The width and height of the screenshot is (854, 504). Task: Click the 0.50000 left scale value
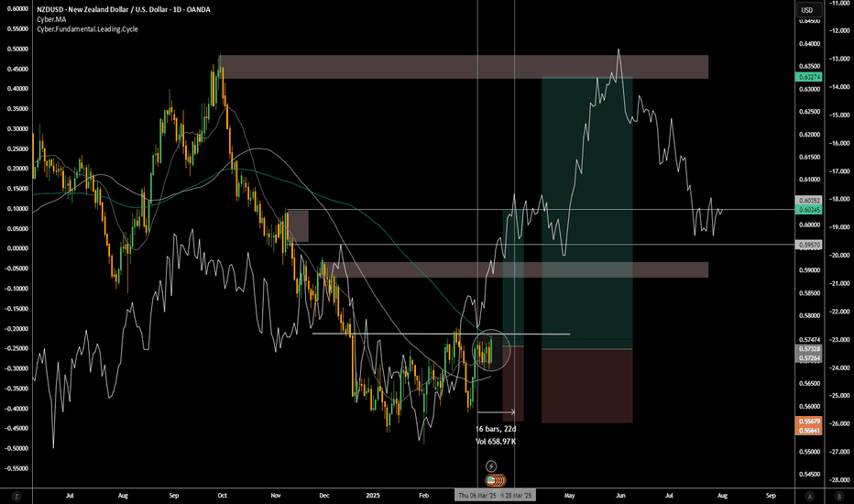pyautogui.click(x=17, y=49)
